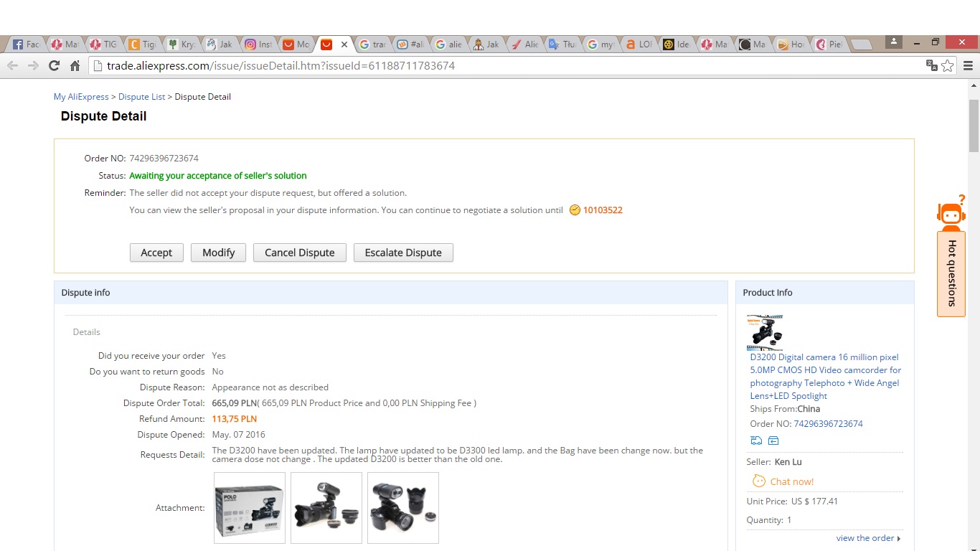Open the D3200 Digital camera product link

pyautogui.click(x=825, y=376)
